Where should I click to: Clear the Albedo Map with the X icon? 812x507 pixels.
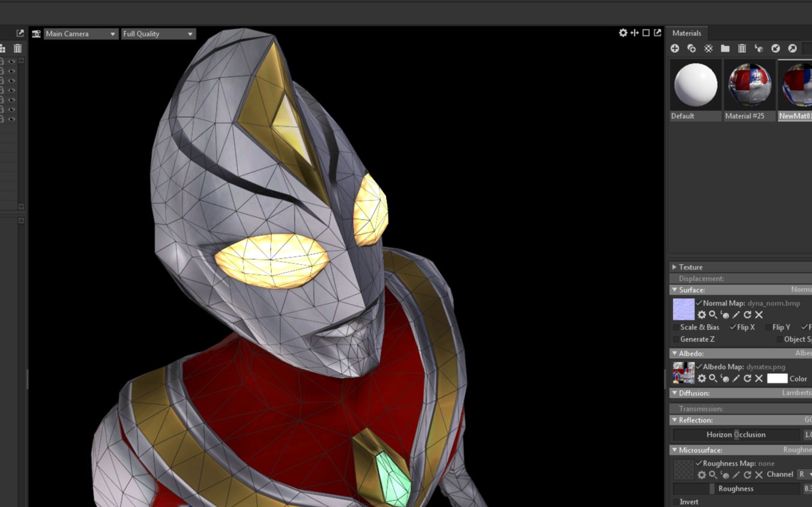click(x=759, y=379)
